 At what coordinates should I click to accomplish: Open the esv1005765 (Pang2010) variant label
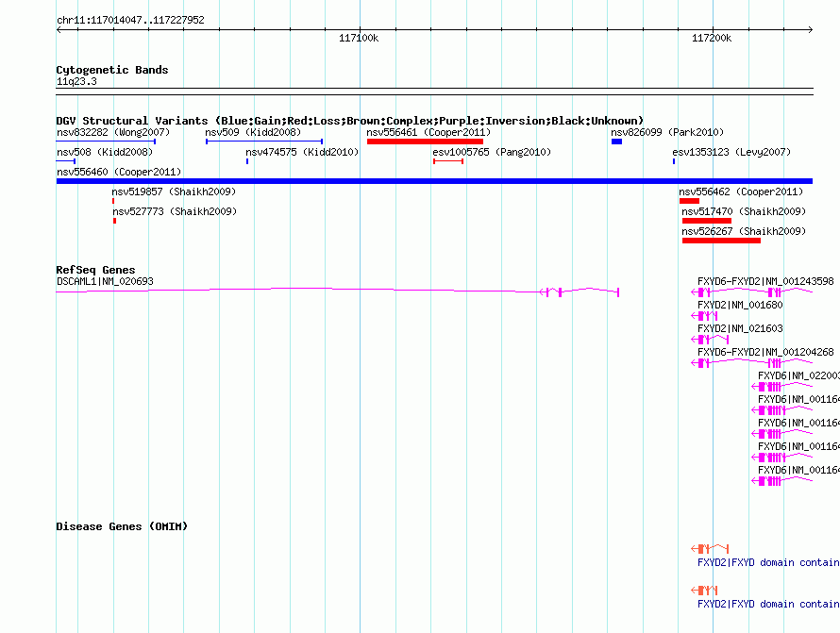point(492,152)
